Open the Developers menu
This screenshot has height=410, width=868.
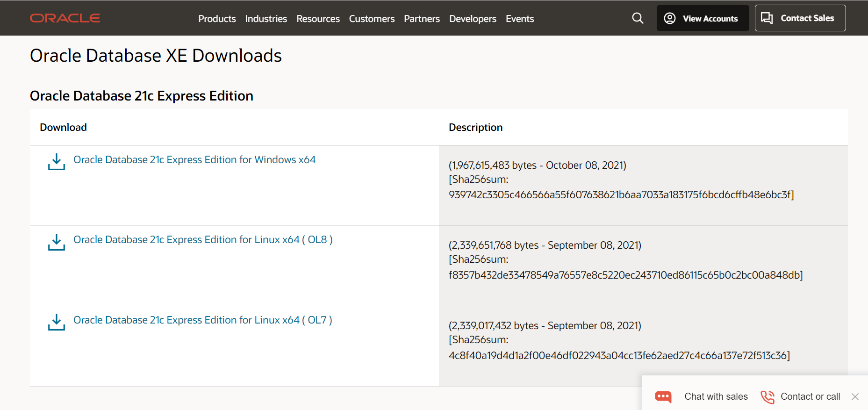[x=473, y=19]
